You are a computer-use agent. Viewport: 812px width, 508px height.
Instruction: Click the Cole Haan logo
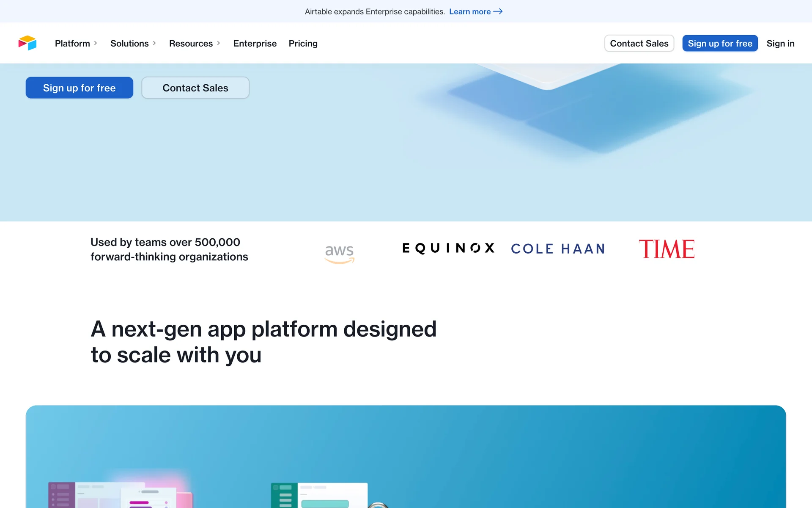[x=558, y=249]
